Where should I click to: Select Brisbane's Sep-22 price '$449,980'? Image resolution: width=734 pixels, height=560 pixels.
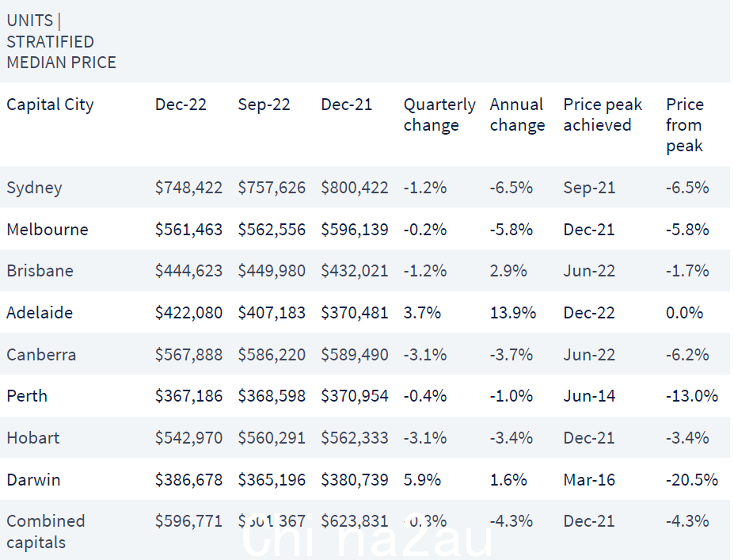pyautogui.click(x=272, y=271)
